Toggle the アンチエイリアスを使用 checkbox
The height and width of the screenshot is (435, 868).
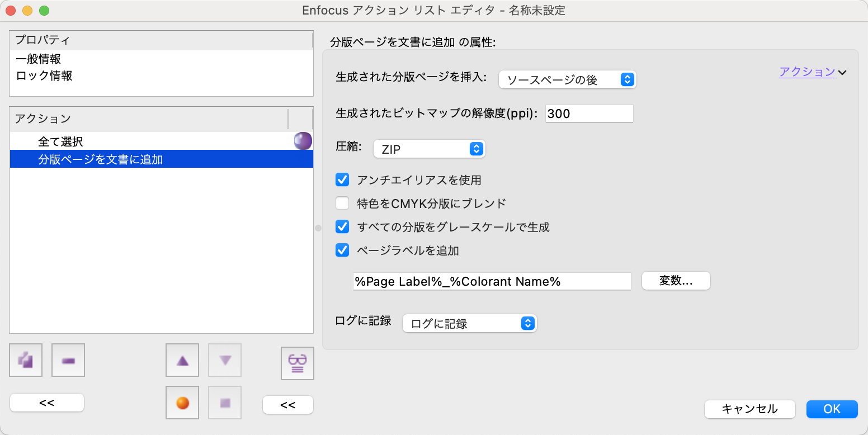click(342, 180)
